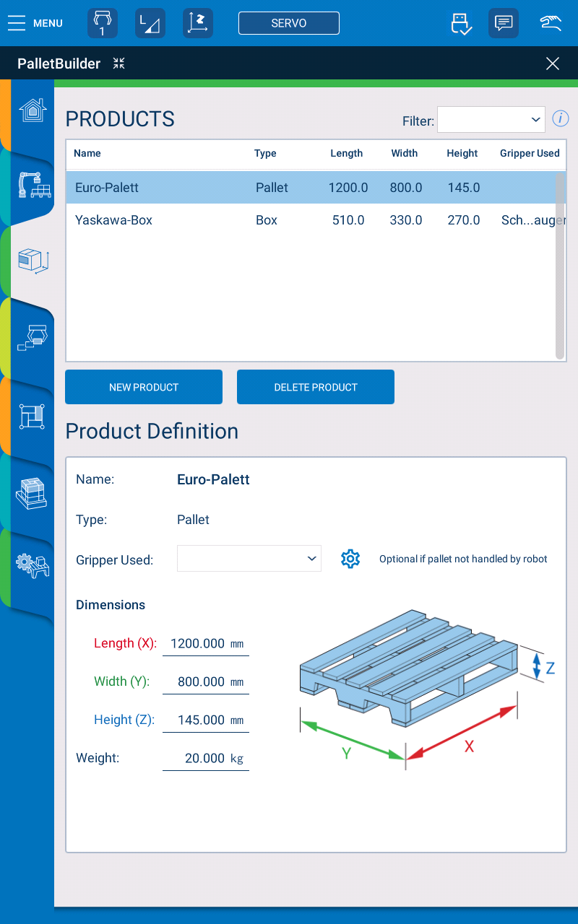Select the tool coordinate frame icon
Viewport: 578px width, 924px height.
coord(198,23)
